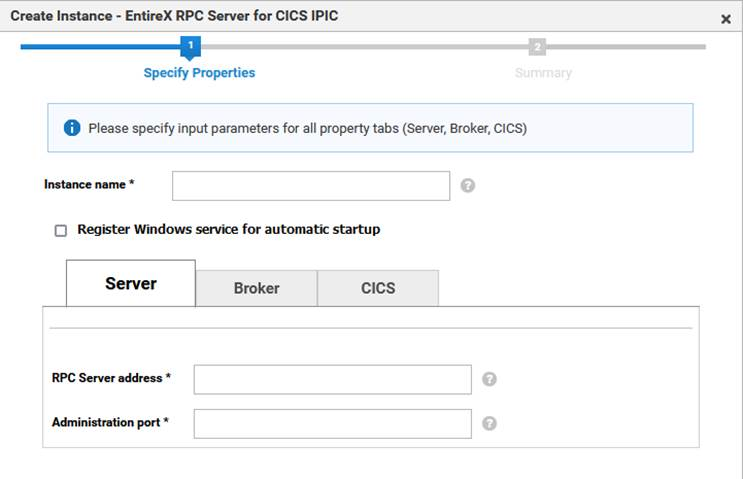Click the Summary step label
Screen dimensions: 743x479
[543, 73]
